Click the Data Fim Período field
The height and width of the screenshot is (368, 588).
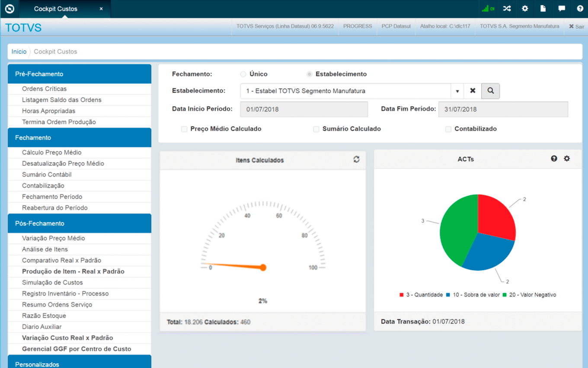(x=503, y=109)
